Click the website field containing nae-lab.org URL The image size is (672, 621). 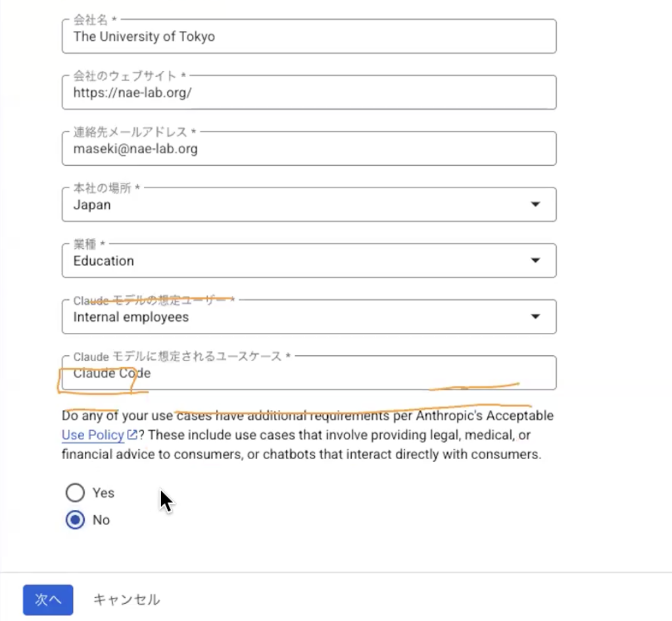point(309,93)
